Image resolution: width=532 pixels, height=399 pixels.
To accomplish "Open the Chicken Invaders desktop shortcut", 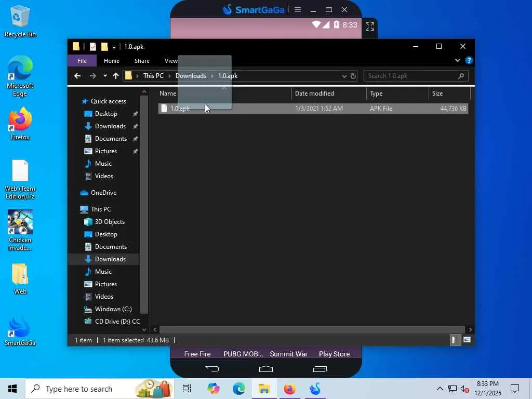I will pos(20,230).
